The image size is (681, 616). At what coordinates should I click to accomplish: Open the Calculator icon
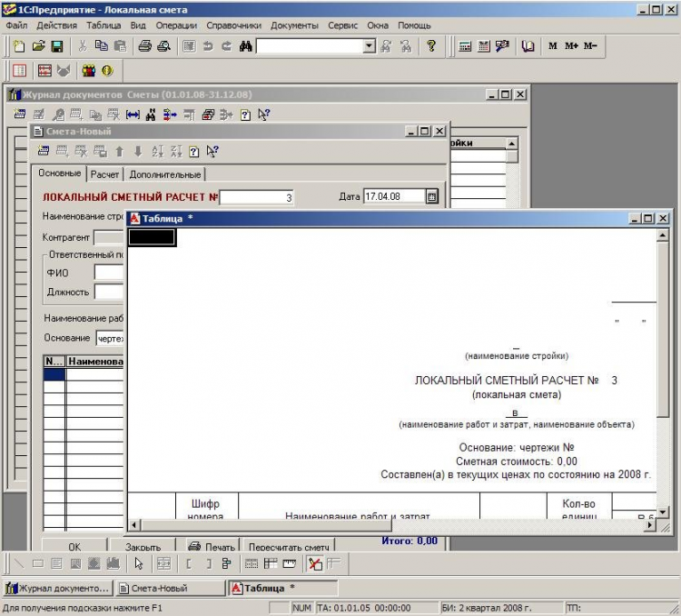tap(465, 46)
